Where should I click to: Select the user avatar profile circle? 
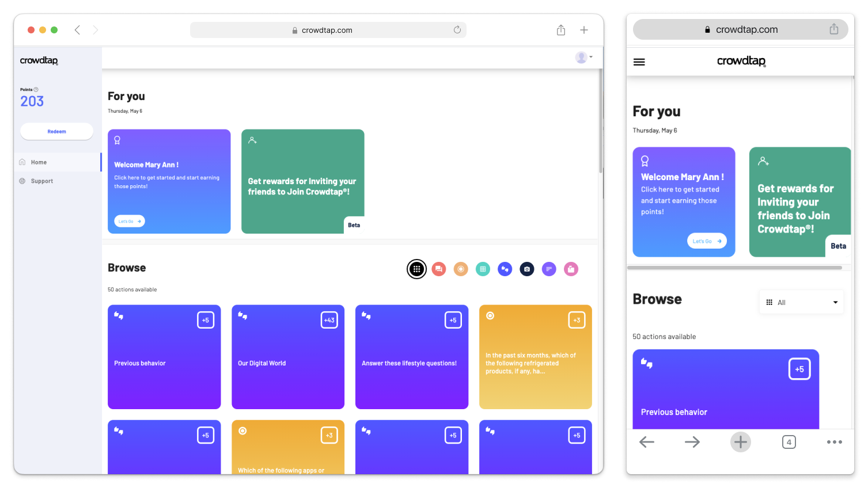click(x=581, y=57)
